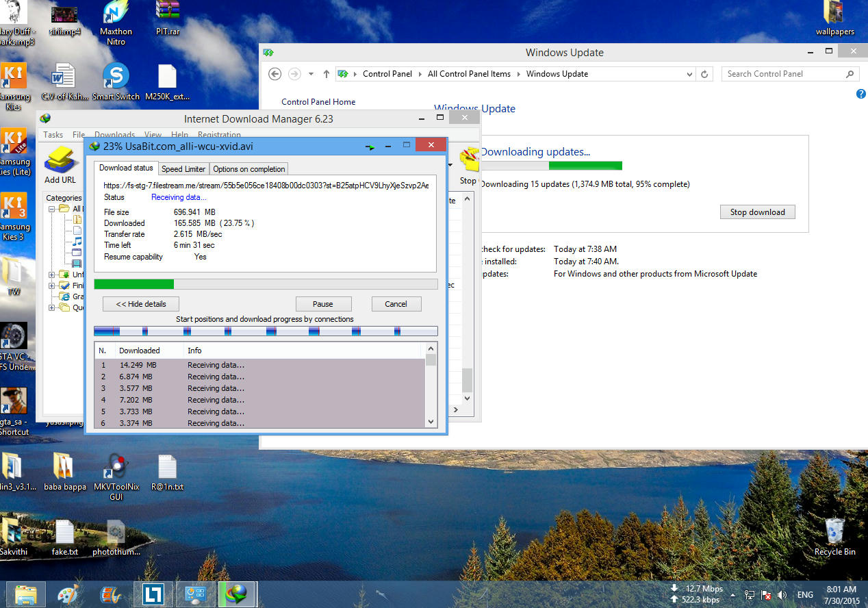Select the baba bappa folder on desktop
Viewport: 868px width, 608px height.
pyautogui.click(x=65, y=472)
